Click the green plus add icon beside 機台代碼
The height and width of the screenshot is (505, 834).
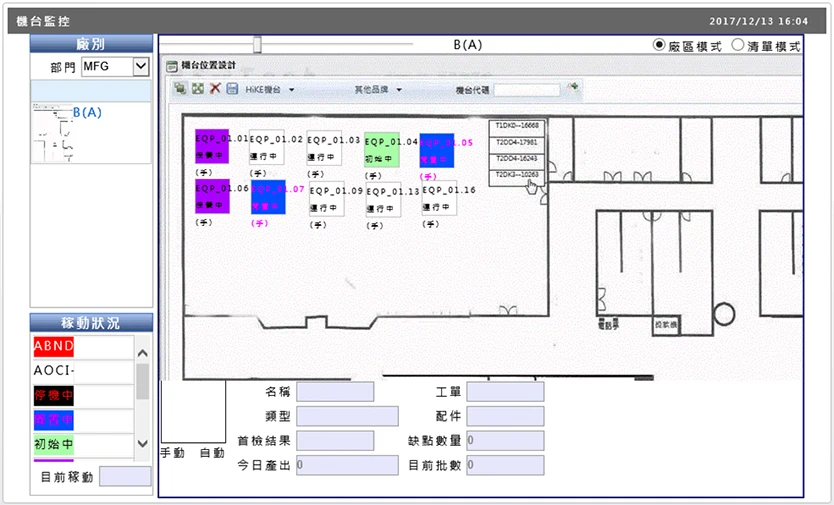[x=573, y=88]
